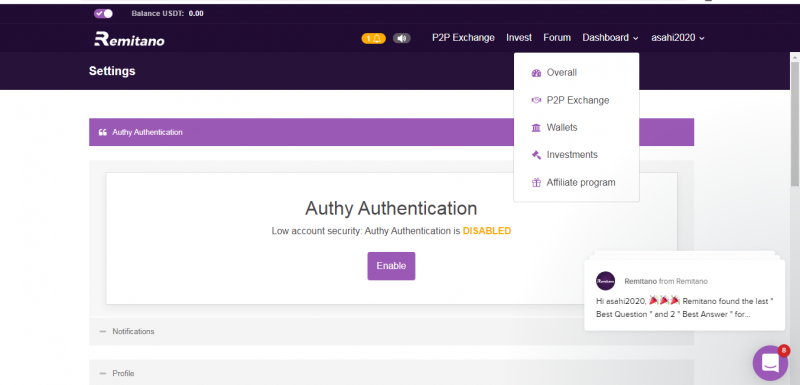Click the Enable button for Authy
Viewport: 800px width, 385px height.
point(391,266)
